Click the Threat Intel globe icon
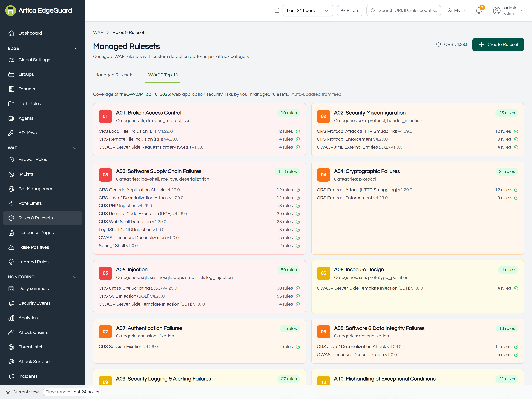The width and height of the screenshot is (532, 399). tap(11, 347)
